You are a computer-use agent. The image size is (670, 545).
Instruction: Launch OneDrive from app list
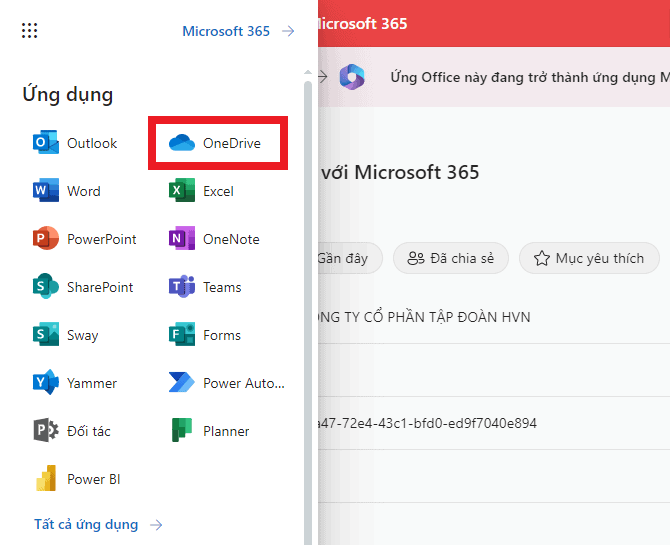point(218,143)
